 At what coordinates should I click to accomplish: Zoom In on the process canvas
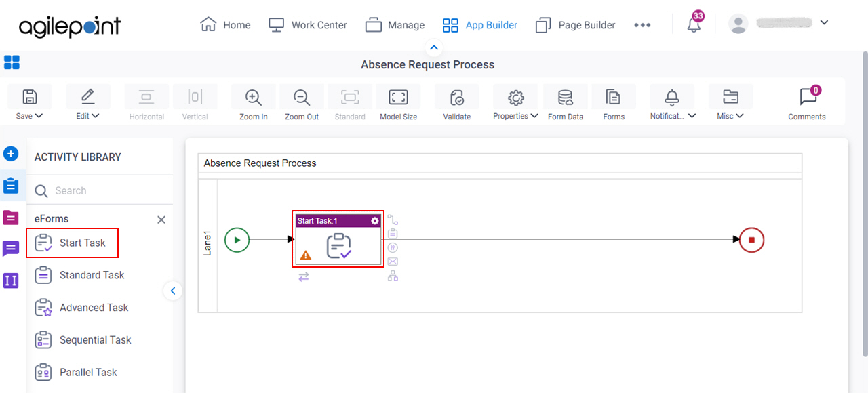pyautogui.click(x=254, y=104)
